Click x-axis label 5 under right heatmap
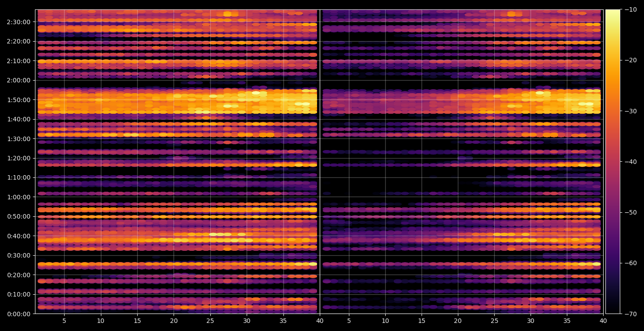Viewport: 644px width, 331px height. click(348, 321)
